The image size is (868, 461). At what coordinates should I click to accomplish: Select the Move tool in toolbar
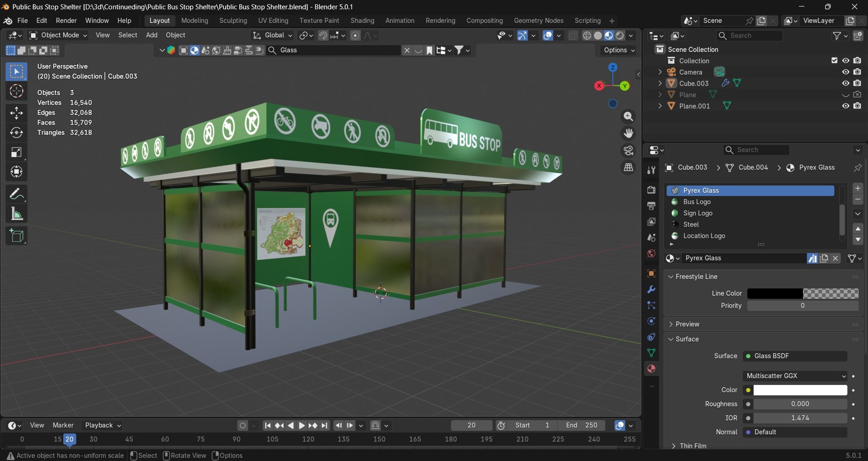point(17,113)
